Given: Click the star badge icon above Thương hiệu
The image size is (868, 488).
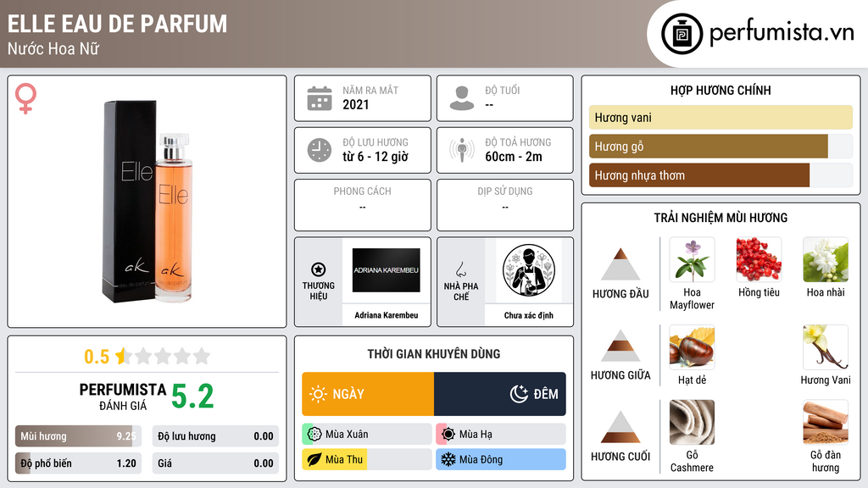Looking at the screenshot, I should coord(319,269).
